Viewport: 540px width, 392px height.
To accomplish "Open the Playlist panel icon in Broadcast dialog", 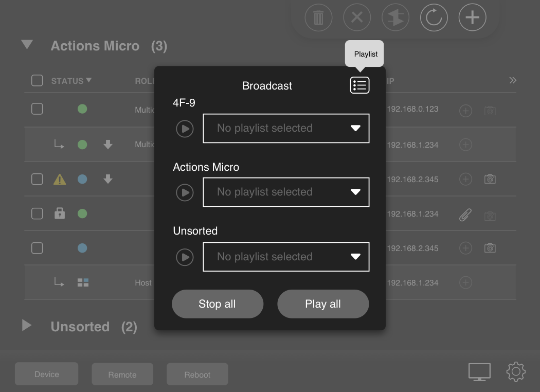I will pos(359,85).
